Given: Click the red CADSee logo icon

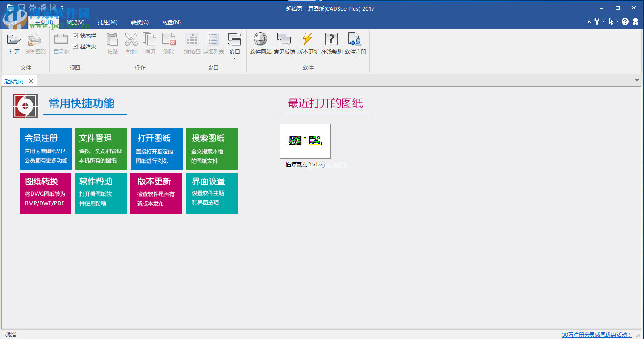Looking at the screenshot, I should 25,106.
